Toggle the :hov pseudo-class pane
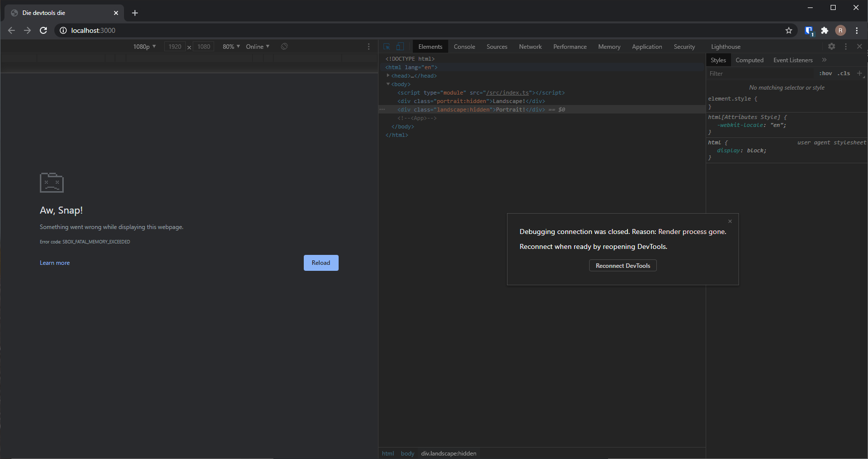This screenshot has height=459, width=868. 825,73
